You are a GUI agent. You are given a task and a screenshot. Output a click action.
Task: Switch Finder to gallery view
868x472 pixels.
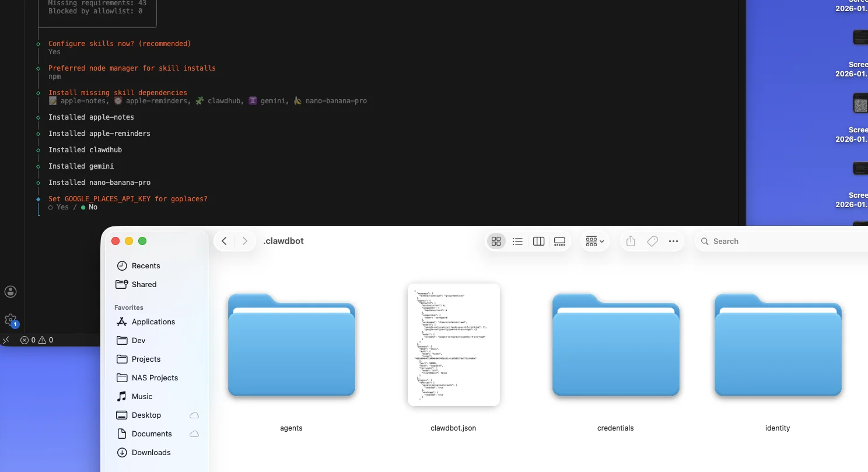point(559,241)
